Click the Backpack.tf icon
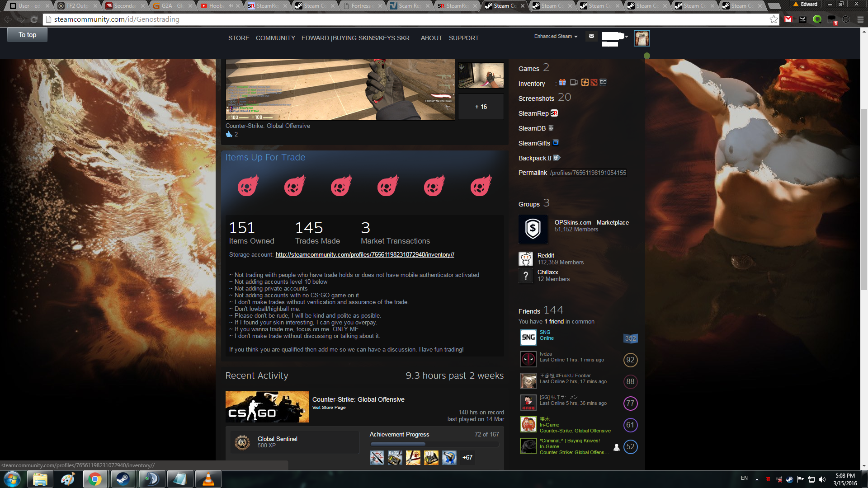 click(x=557, y=158)
